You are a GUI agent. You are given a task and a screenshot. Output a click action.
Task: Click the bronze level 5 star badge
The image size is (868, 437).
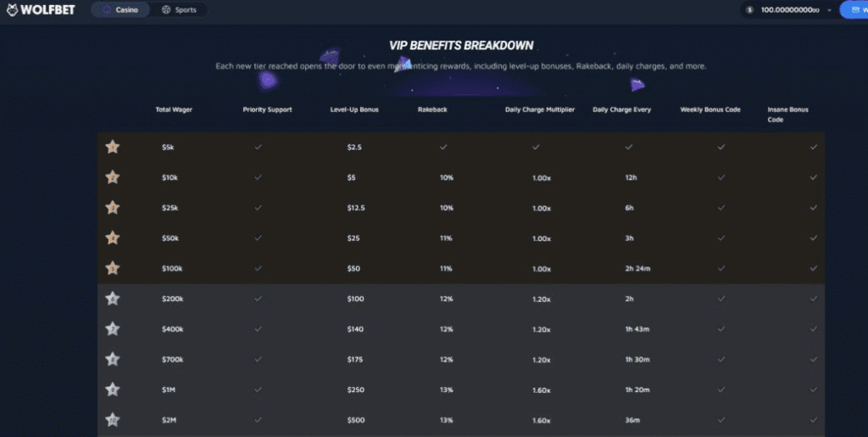pyautogui.click(x=112, y=268)
